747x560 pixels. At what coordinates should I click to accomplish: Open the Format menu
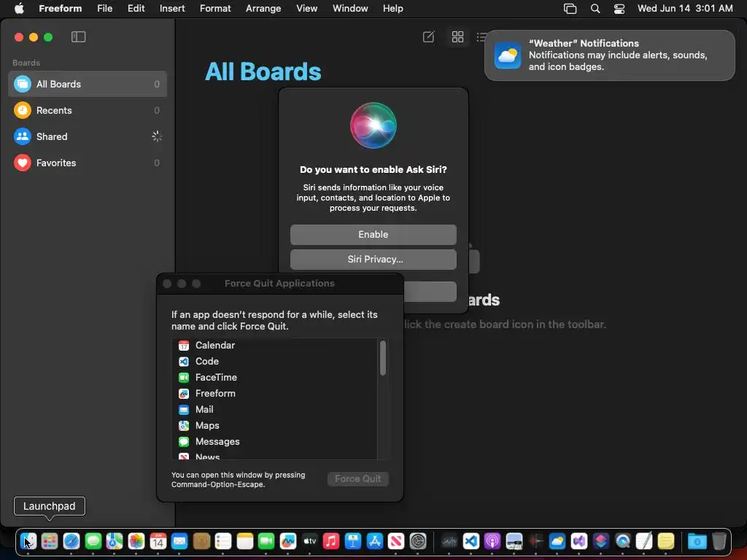click(x=215, y=9)
